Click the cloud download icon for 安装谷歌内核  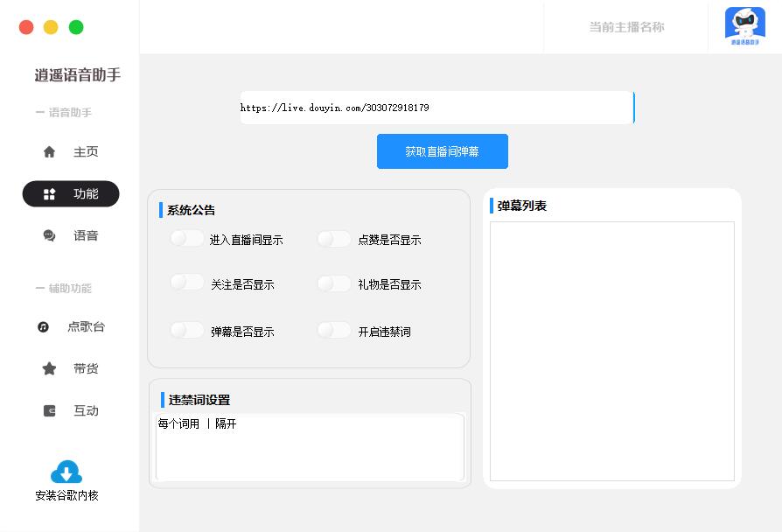pos(66,472)
